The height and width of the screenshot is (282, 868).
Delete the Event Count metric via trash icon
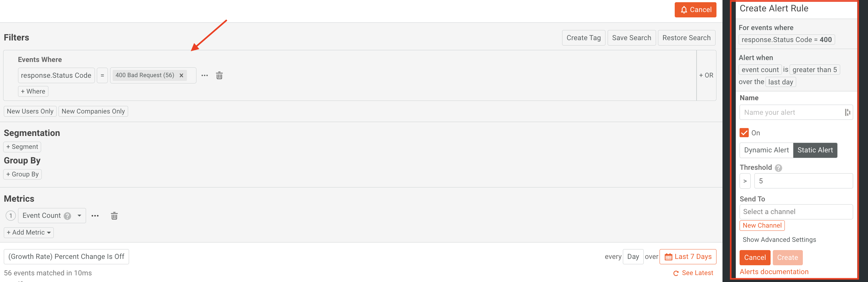coord(114,216)
